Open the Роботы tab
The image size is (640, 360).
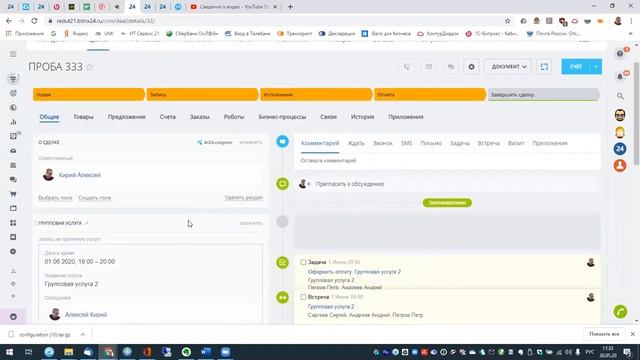[233, 117]
